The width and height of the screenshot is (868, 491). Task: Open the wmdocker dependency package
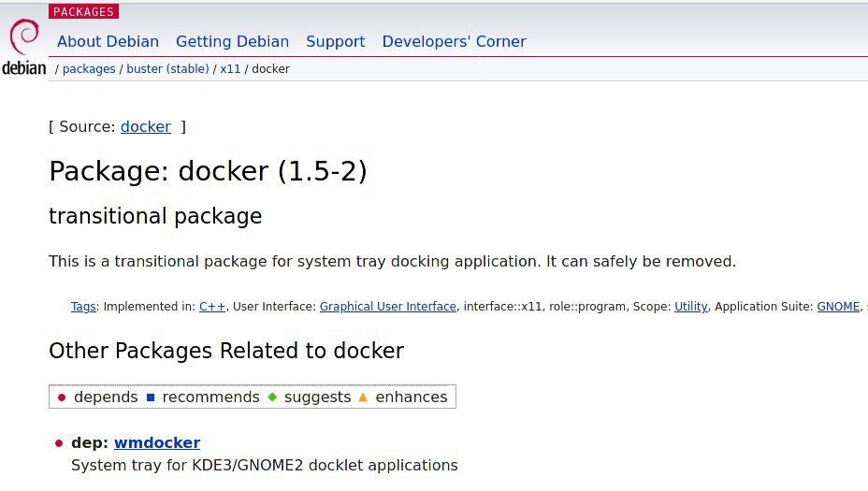point(157,443)
